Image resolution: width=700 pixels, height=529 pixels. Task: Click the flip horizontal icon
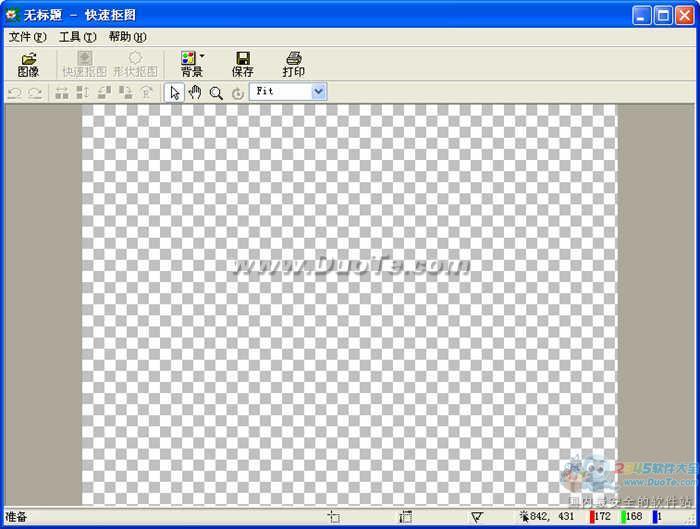click(x=62, y=92)
